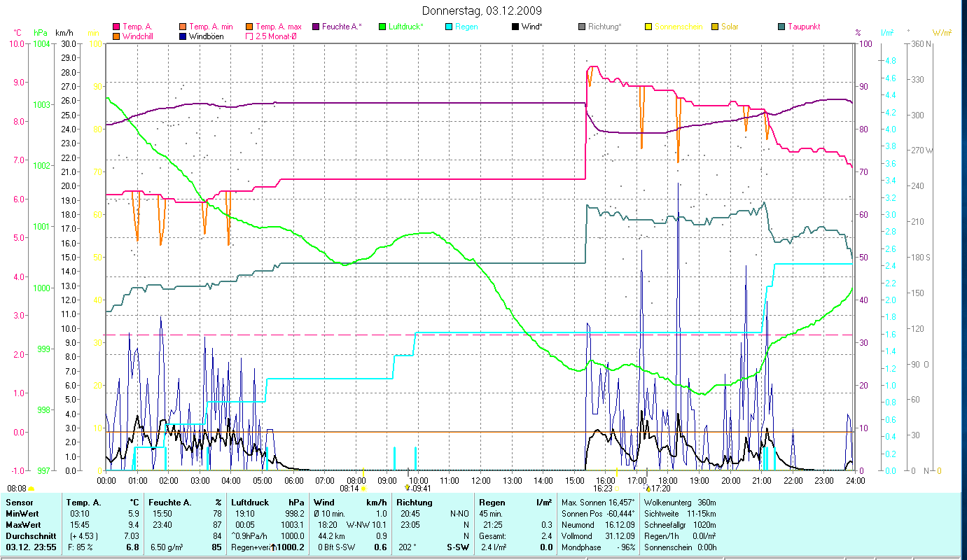Click the yellow Sonnenschein legend square

[648, 27]
